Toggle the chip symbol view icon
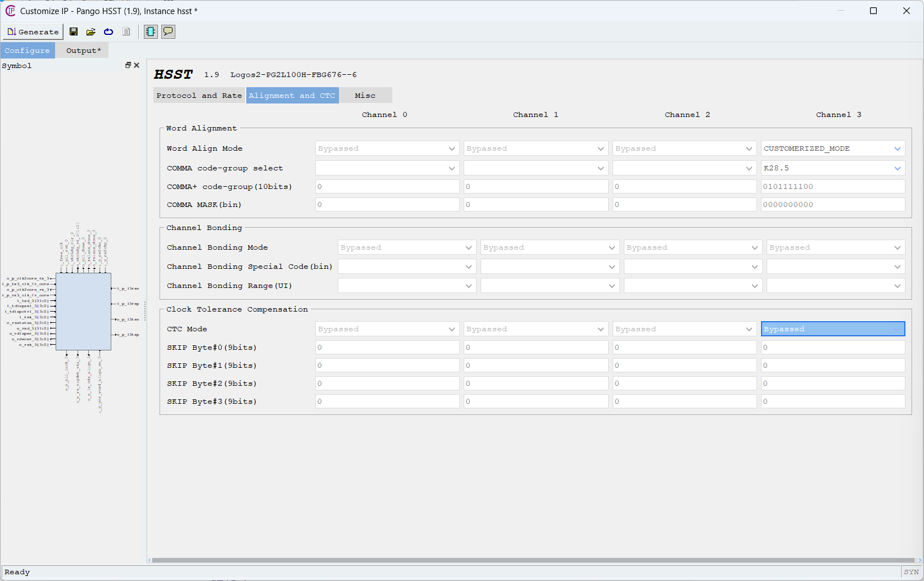The height and width of the screenshot is (581, 924). click(151, 32)
